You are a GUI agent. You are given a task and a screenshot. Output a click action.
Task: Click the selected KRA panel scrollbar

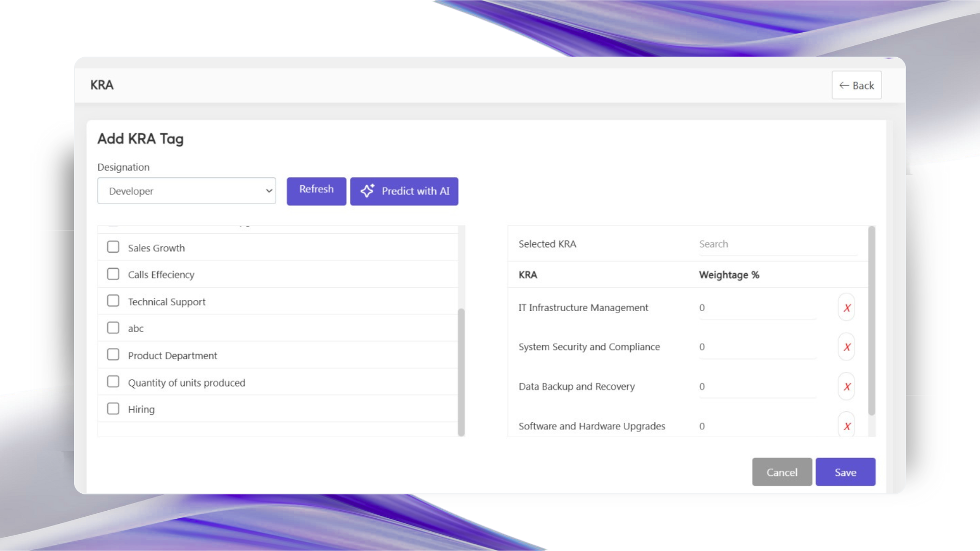tap(871, 321)
